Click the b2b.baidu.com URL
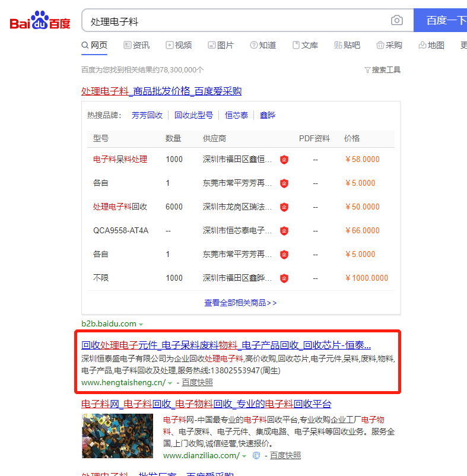Viewport: 467px width, 476px height. tap(109, 323)
